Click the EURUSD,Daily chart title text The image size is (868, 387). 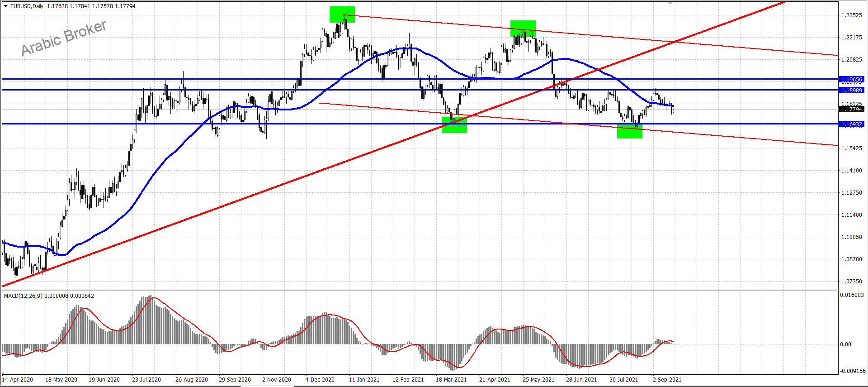tap(27, 6)
